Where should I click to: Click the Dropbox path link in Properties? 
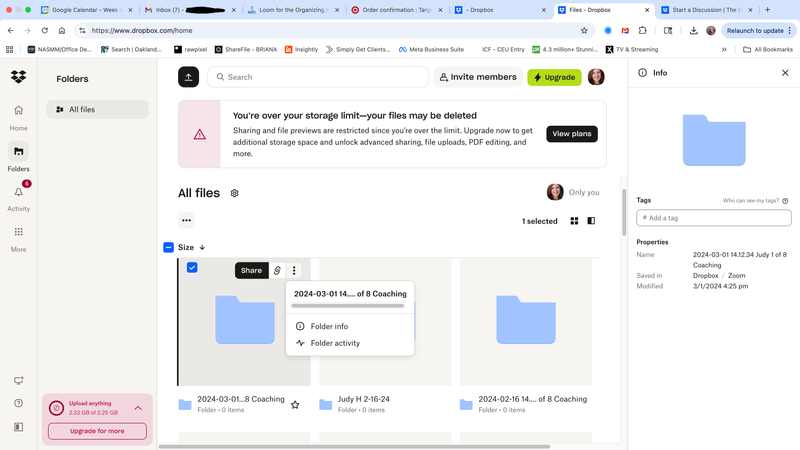coord(705,276)
